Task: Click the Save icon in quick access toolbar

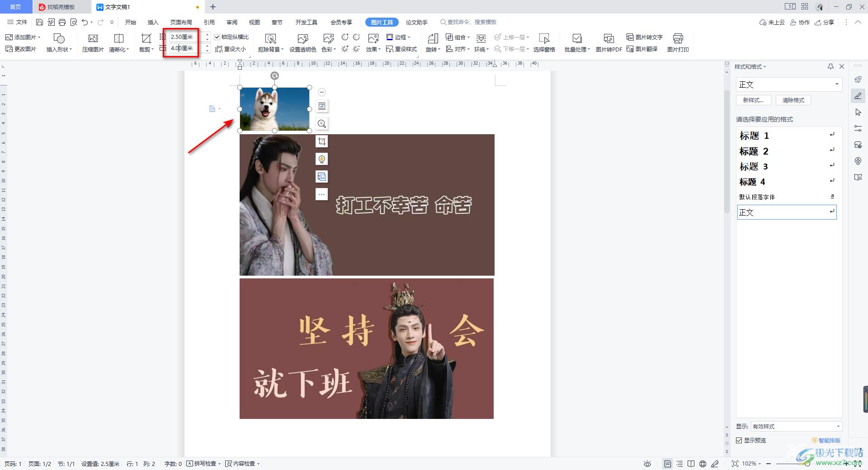Action: (39, 22)
